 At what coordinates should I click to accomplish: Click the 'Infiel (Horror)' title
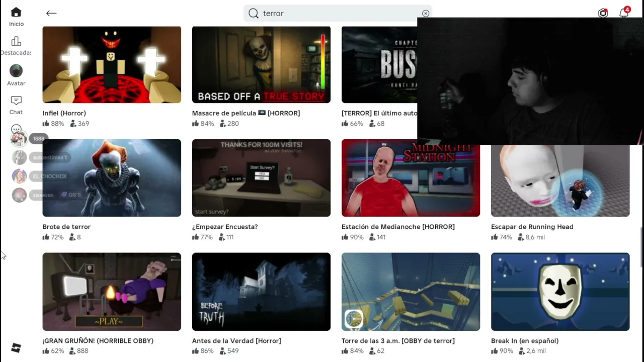point(64,113)
